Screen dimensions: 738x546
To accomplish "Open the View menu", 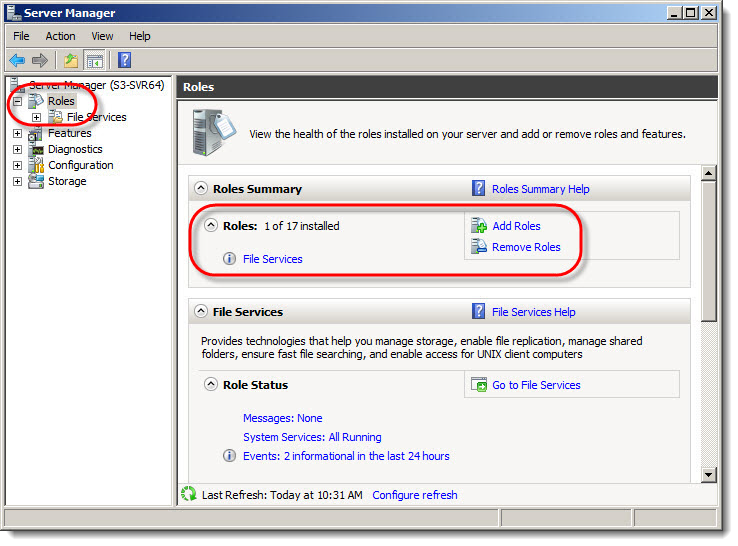I will (x=102, y=36).
